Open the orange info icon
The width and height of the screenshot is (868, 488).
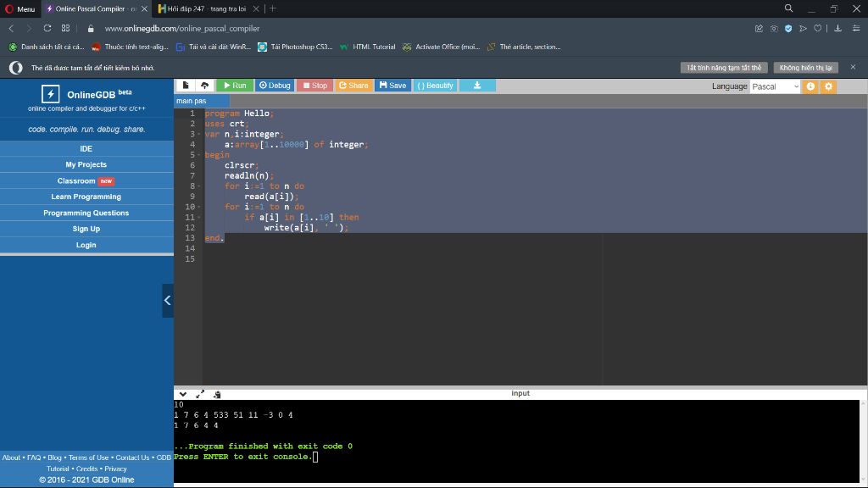pos(810,86)
